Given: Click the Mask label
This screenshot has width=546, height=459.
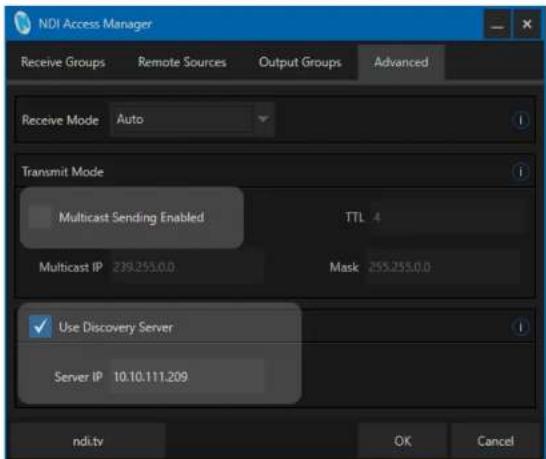Looking at the screenshot, I should pos(344,267).
